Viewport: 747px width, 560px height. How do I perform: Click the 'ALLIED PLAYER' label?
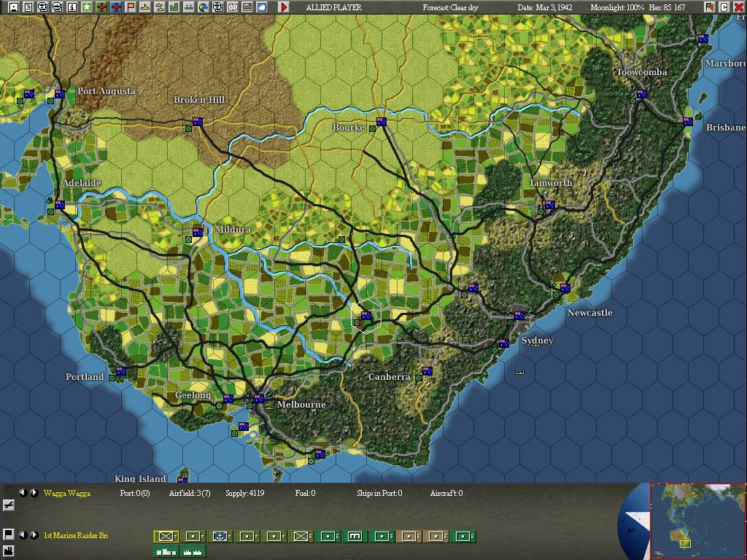pyautogui.click(x=334, y=7)
